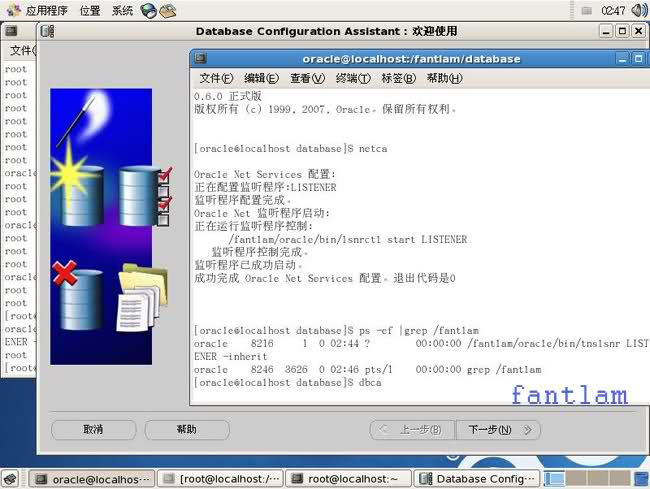This screenshot has height=489, width=650.
Task: Click the clock showing 02:47
Action: tap(613, 10)
